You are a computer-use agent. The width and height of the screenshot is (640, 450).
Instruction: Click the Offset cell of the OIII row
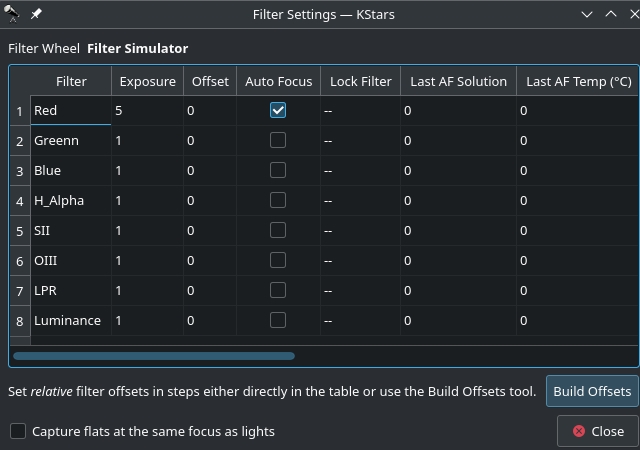tap(210, 261)
